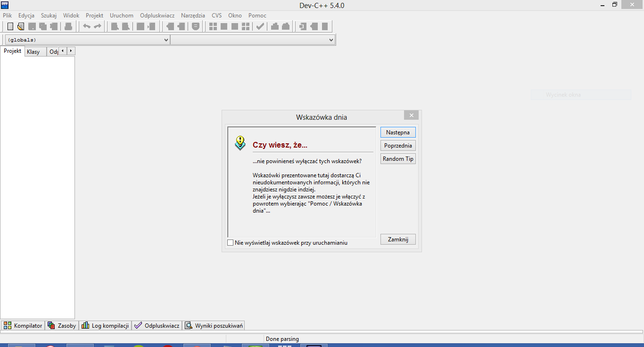Screen dimensions: 644x347
Task: Open the Okno menu
Action: tap(235, 16)
